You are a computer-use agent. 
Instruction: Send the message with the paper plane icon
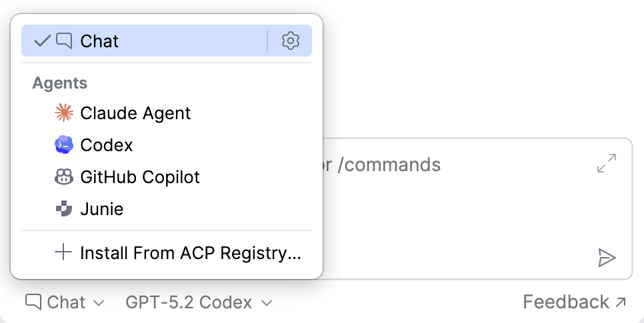[x=607, y=258]
